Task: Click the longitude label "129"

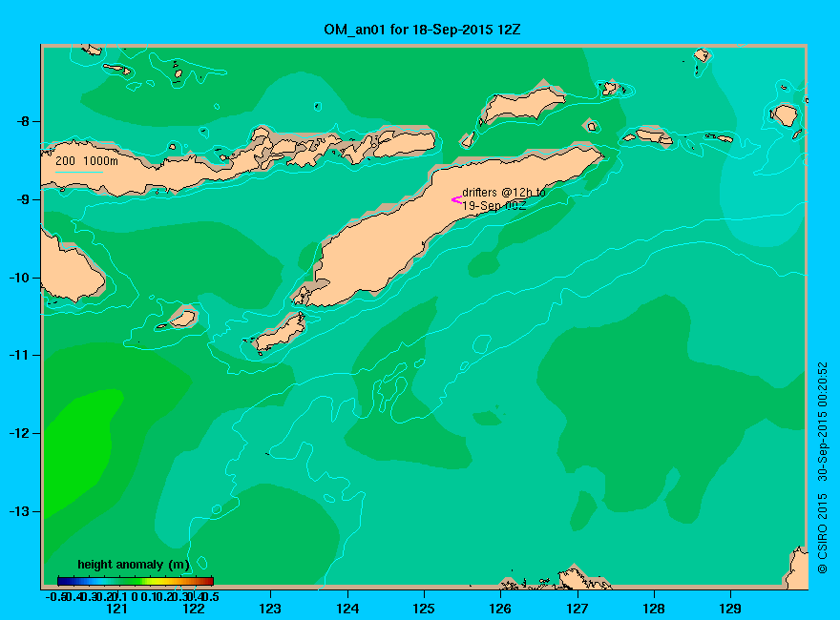Action: 730,609
